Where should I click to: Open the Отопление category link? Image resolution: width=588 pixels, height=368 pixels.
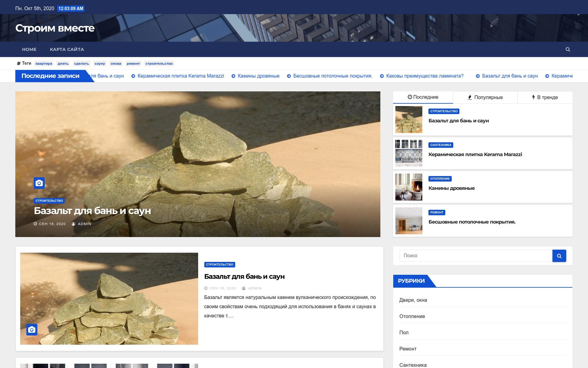pyautogui.click(x=412, y=316)
